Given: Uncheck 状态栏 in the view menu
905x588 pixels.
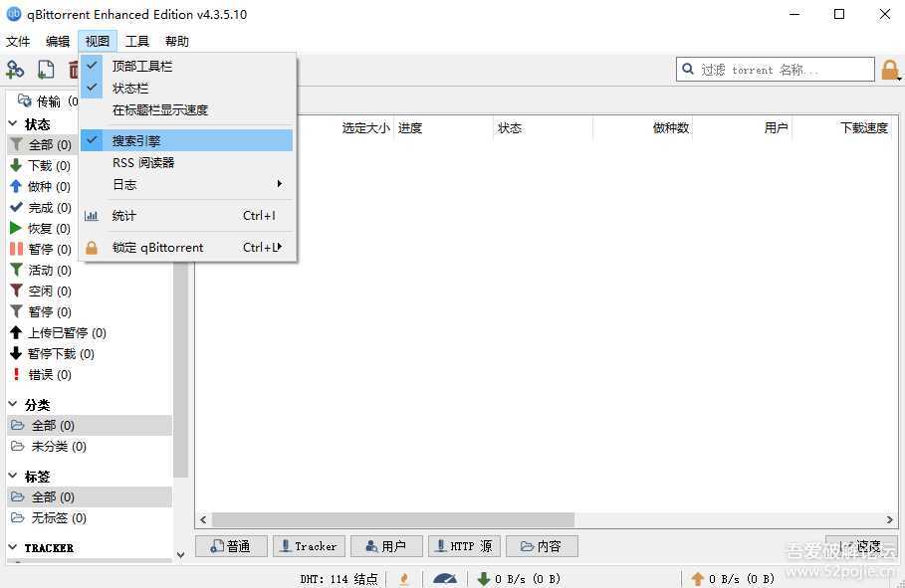Looking at the screenshot, I should click(x=130, y=88).
